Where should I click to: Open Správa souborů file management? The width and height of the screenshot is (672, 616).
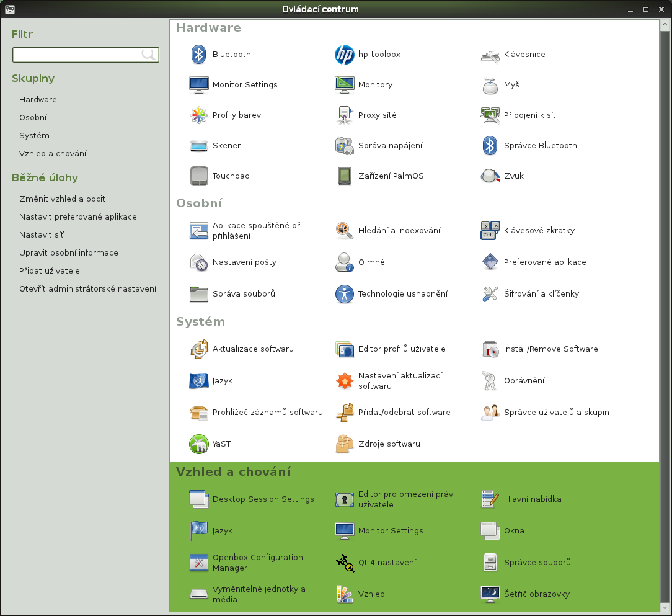click(x=198, y=294)
